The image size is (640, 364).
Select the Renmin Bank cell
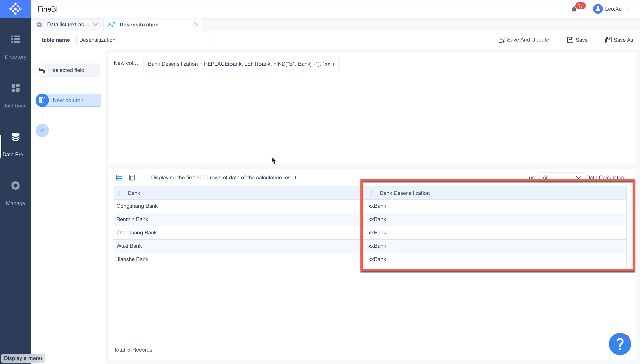[240, 220]
